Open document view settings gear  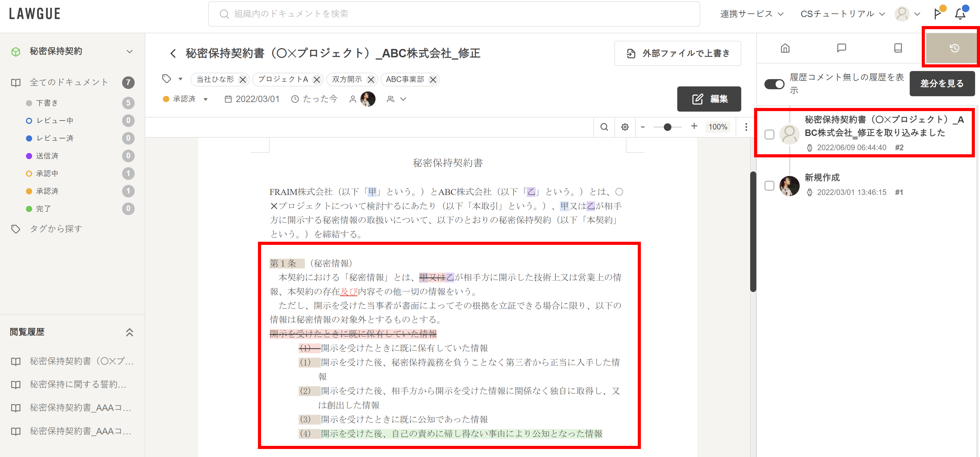[x=625, y=127]
